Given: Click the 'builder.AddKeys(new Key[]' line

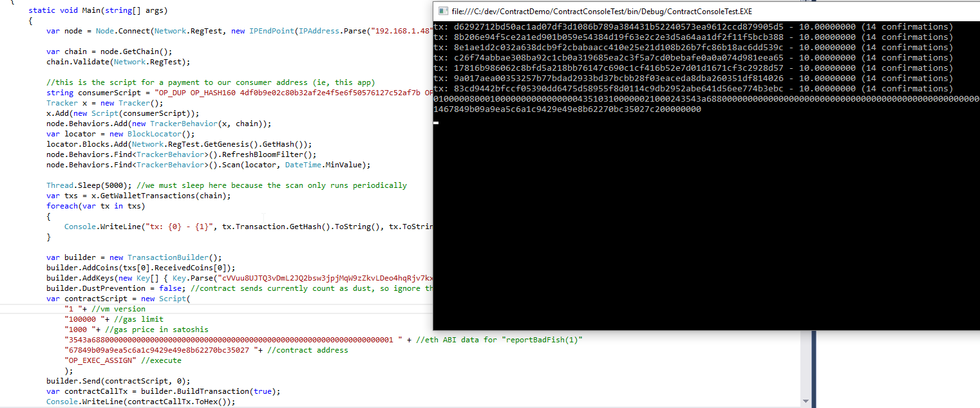Looking at the screenshot, I should [x=239, y=278].
